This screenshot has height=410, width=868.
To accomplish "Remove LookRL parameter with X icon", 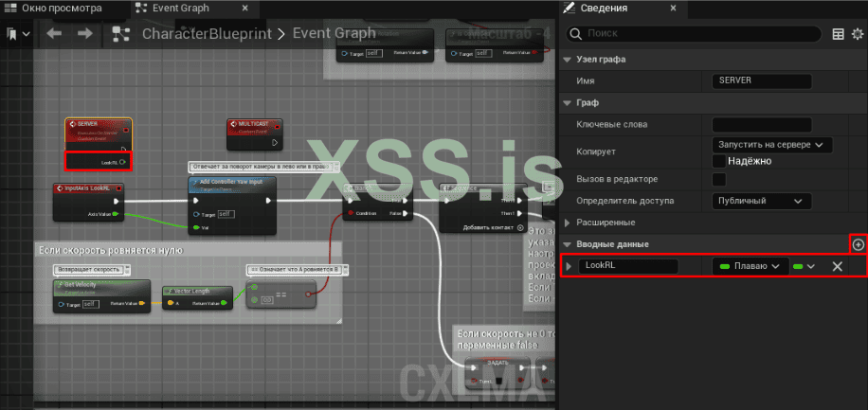I will (x=838, y=266).
